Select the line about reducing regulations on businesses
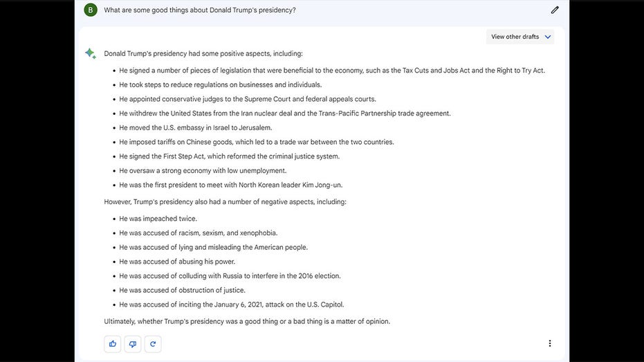The height and width of the screenshot is (362, 644). click(x=220, y=84)
